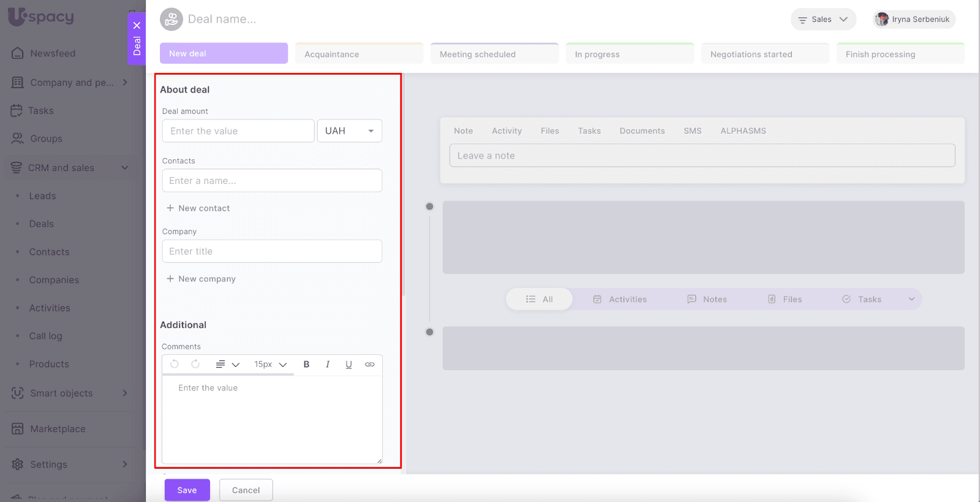This screenshot has width=980, height=502.
Task: Open the UAH currency dropdown
Action: [349, 131]
